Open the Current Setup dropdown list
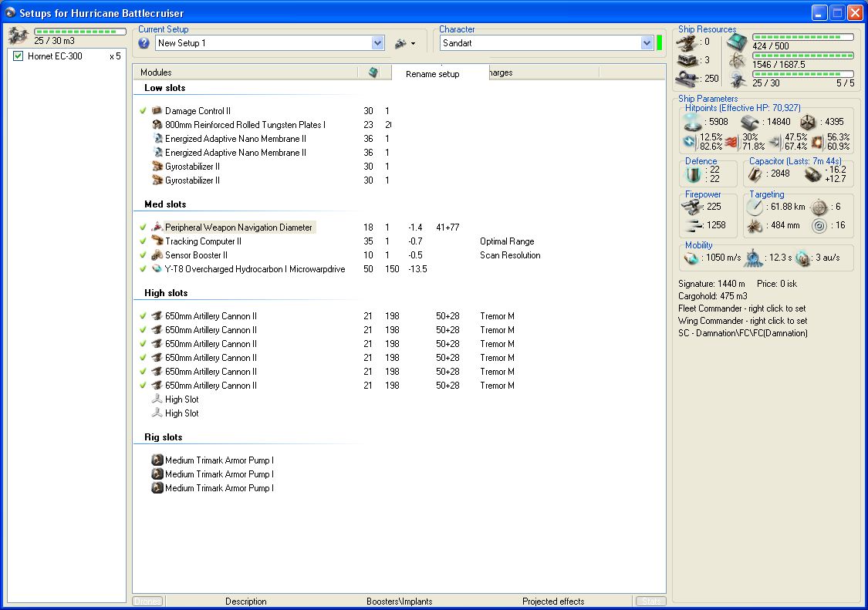 pyautogui.click(x=377, y=43)
